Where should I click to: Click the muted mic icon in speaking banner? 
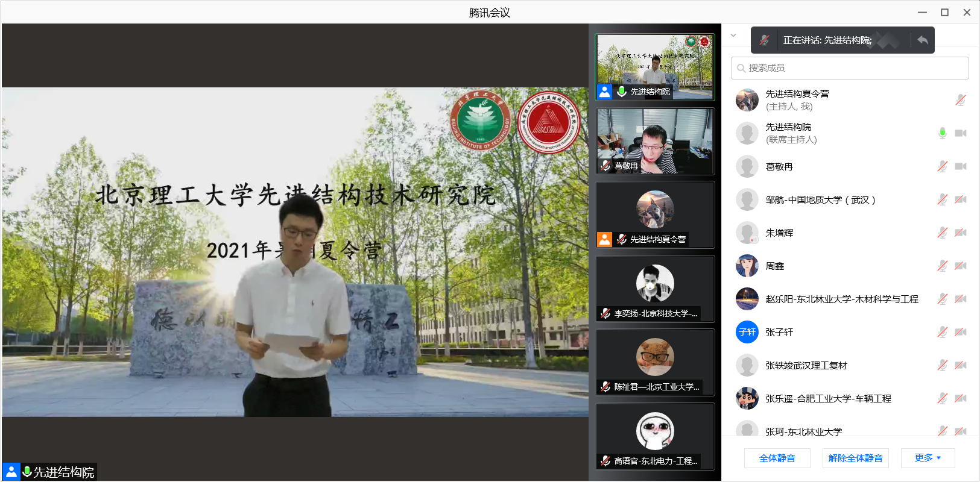(764, 40)
